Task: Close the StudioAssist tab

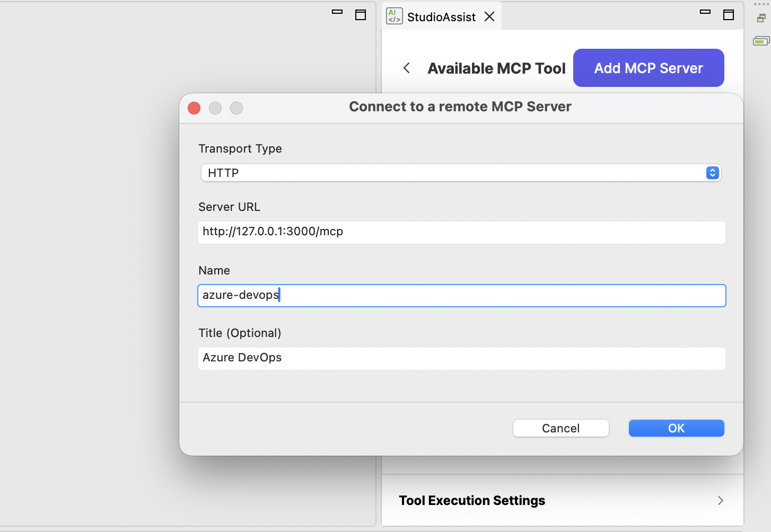Action: tap(489, 16)
